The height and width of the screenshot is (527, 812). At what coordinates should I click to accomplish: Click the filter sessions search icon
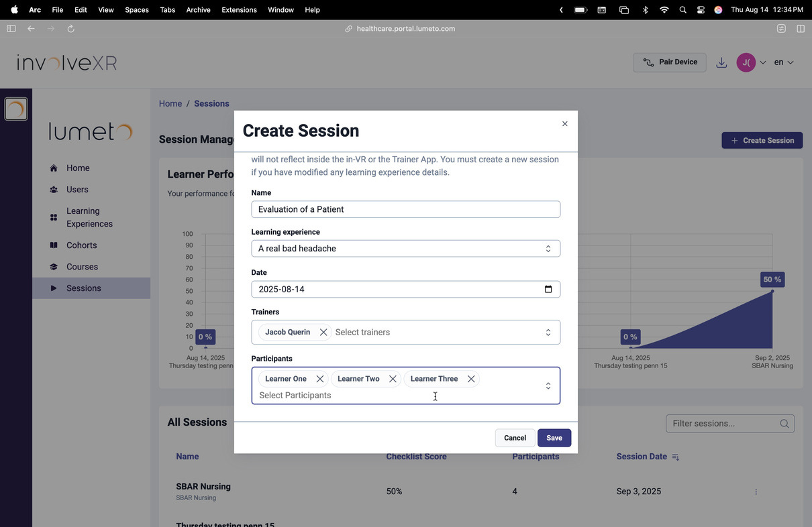click(x=784, y=424)
